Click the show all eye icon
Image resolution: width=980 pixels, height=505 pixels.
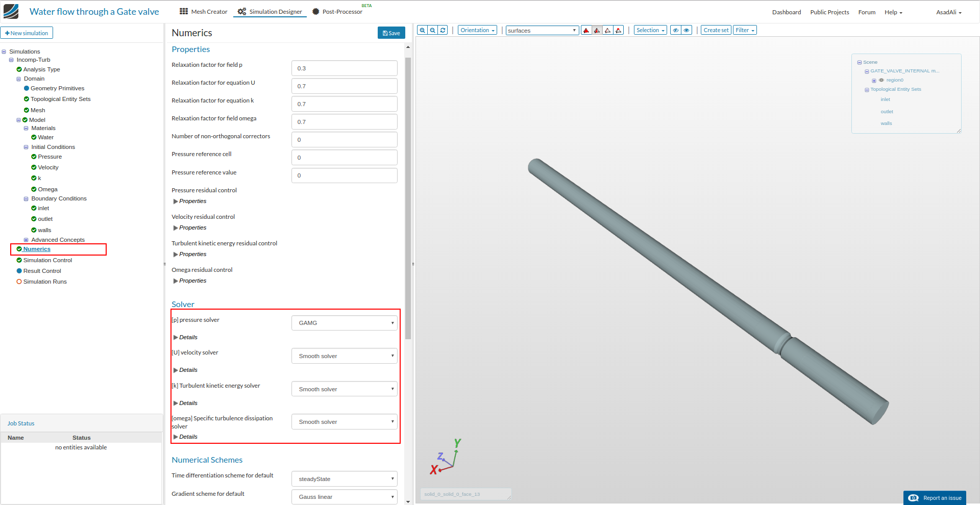coord(687,30)
